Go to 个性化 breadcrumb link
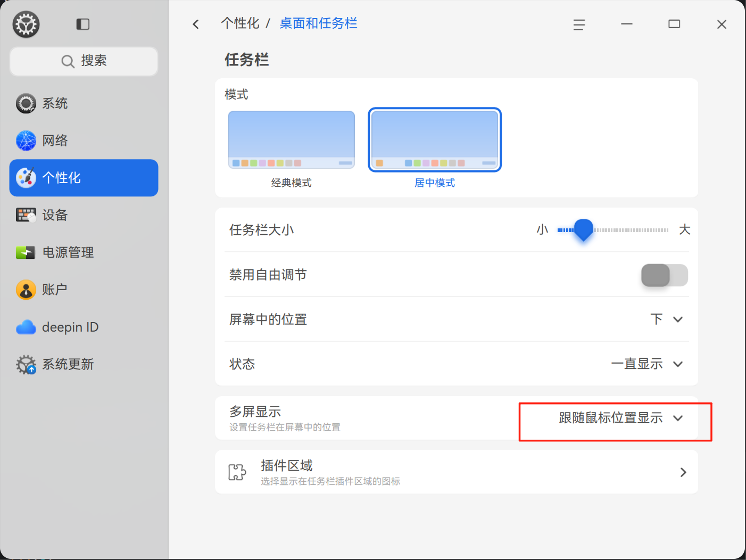Image resolution: width=746 pixels, height=560 pixels. pos(240,23)
